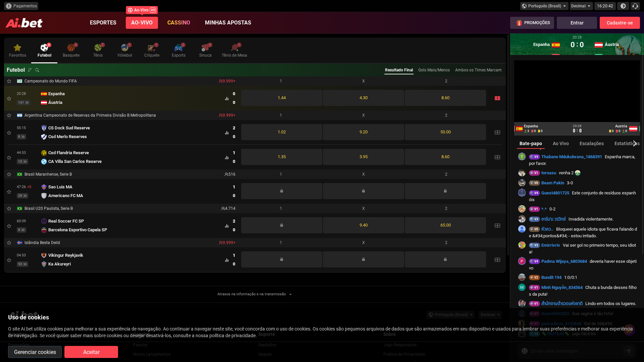The image size is (644, 362).
Task: Switch to Gols Mais/Menos market tab
Action: (434, 70)
